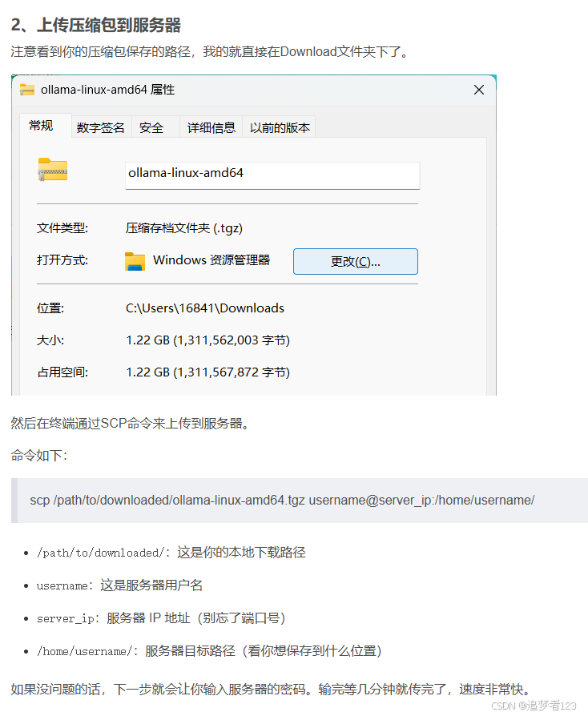Click the location path C:\Users\16841\Downloads
The width and height of the screenshot is (588, 716).
(205, 308)
